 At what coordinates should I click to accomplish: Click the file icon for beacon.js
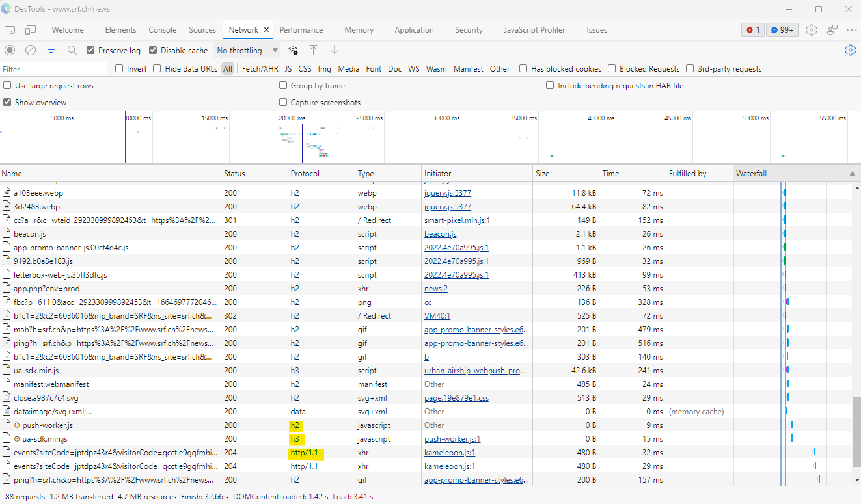[7, 234]
